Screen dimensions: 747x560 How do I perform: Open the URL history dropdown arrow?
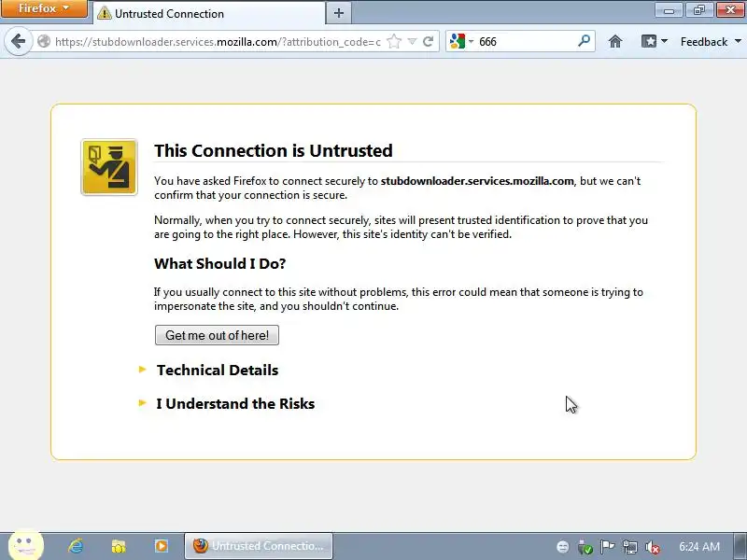pos(412,42)
